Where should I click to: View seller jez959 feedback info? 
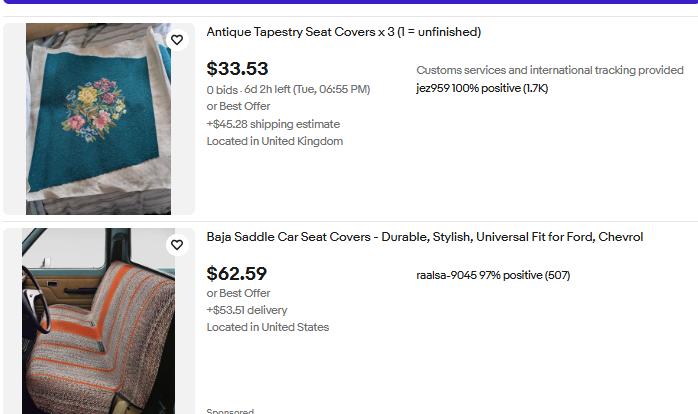pos(482,89)
